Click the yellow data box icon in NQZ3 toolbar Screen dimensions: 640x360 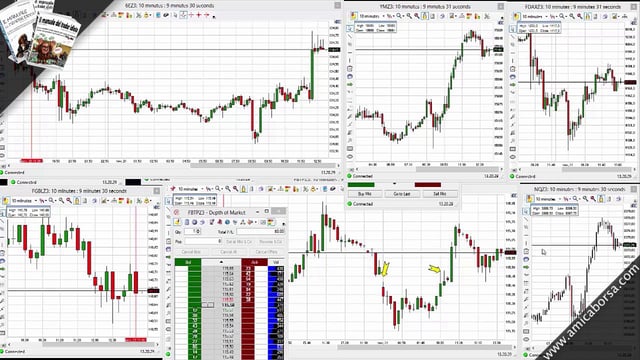(529, 199)
